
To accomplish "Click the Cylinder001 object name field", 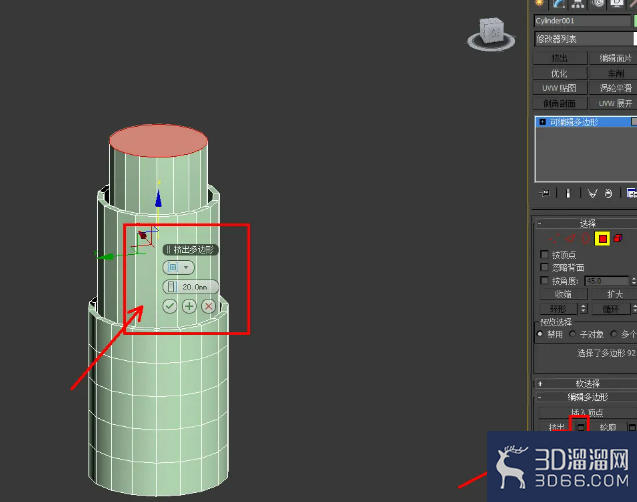I will click(582, 21).
